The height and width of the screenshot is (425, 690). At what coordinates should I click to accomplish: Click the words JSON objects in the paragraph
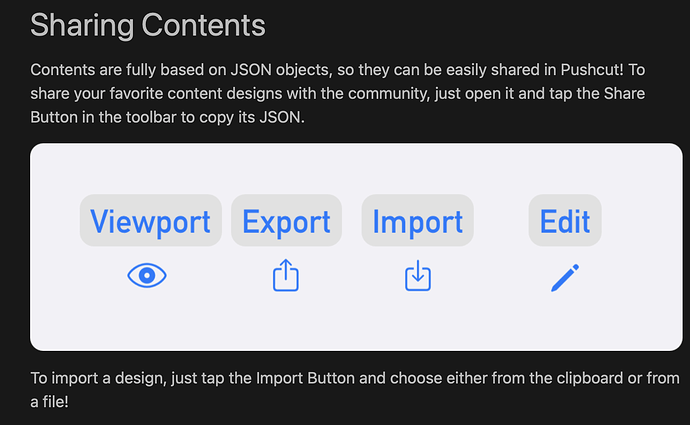tap(281, 70)
